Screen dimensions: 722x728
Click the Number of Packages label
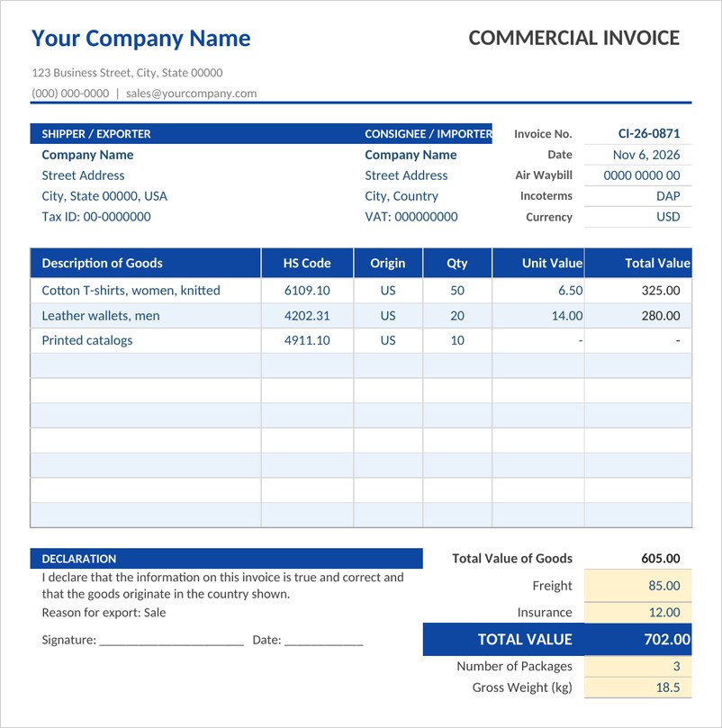(514, 666)
